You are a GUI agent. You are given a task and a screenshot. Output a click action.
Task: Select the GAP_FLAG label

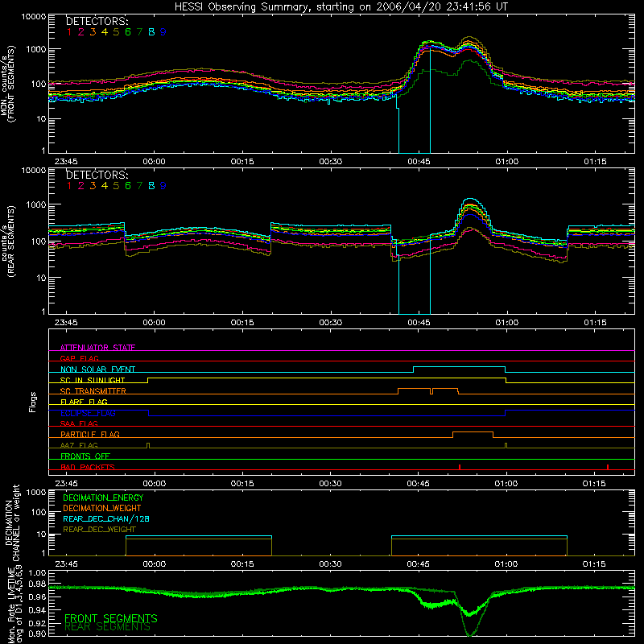(79, 358)
